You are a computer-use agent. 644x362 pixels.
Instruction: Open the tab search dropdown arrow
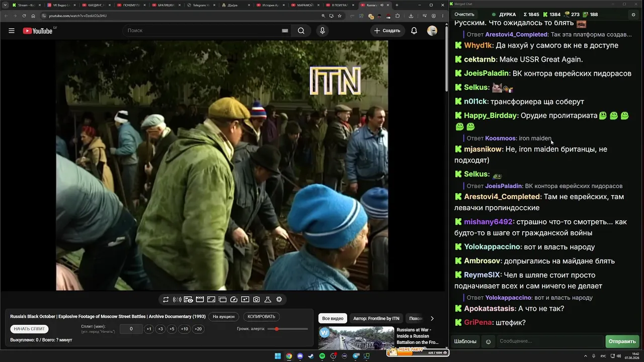[x=5, y=5]
